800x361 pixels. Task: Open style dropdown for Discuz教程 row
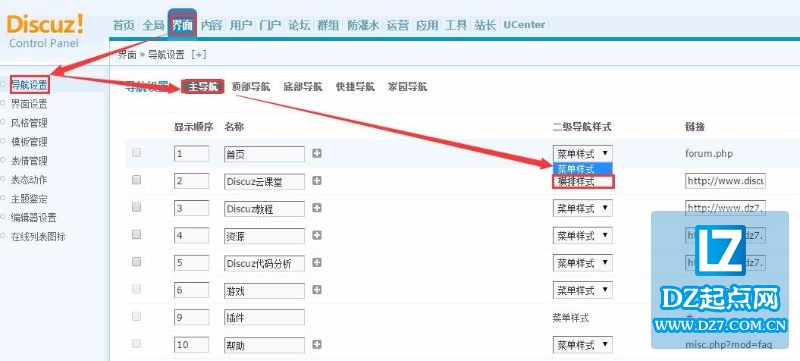click(x=582, y=208)
